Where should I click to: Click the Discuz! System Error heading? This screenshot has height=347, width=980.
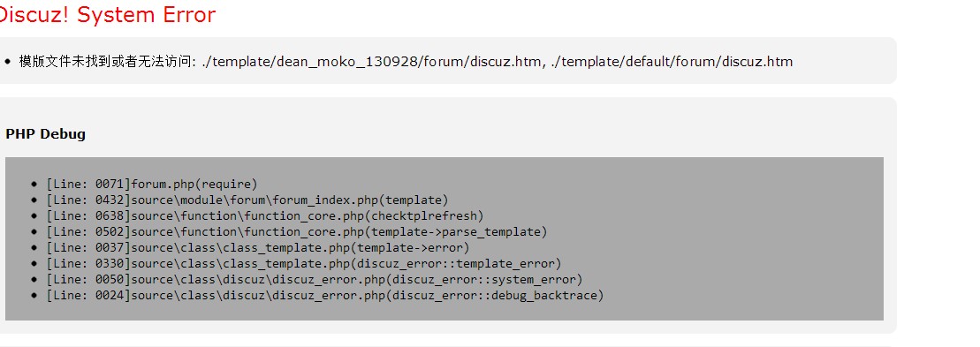click(x=108, y=14)
